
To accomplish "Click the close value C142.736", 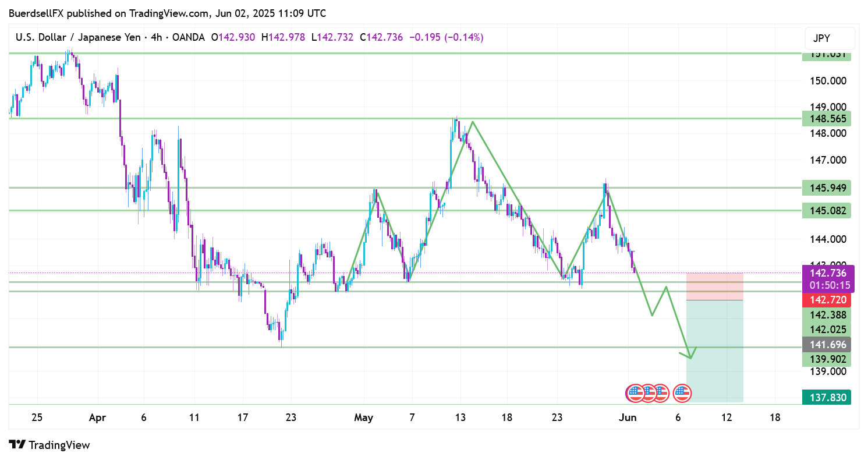I will 381,37.
